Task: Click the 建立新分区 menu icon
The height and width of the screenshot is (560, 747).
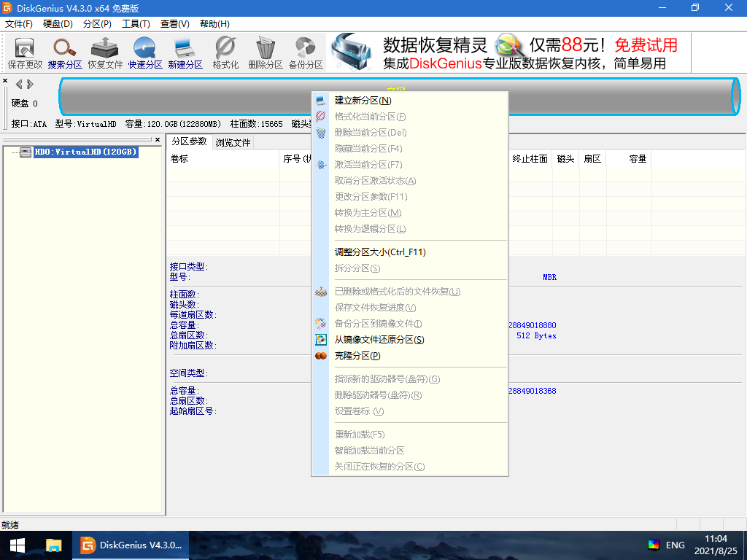Action: tap(321, 101)
